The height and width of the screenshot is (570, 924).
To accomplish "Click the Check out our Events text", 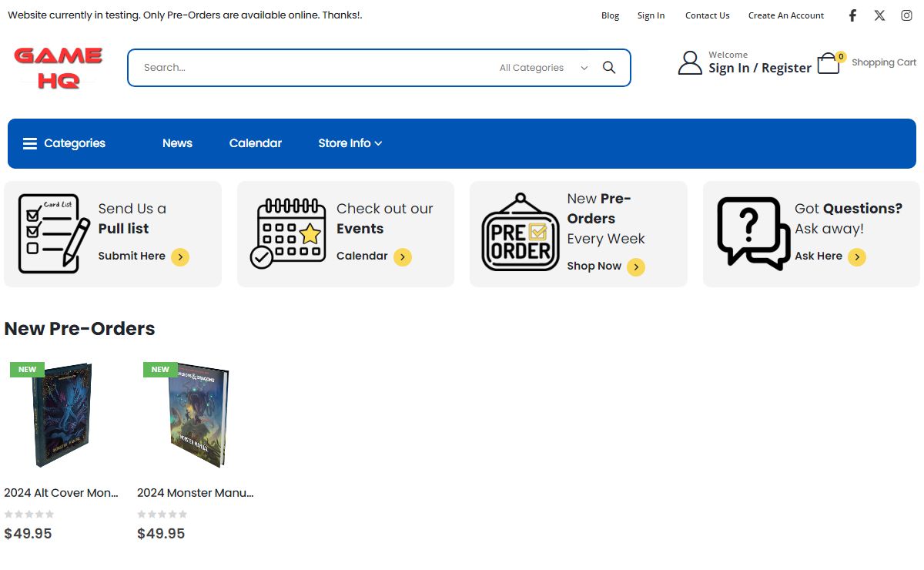I will 385,219.
